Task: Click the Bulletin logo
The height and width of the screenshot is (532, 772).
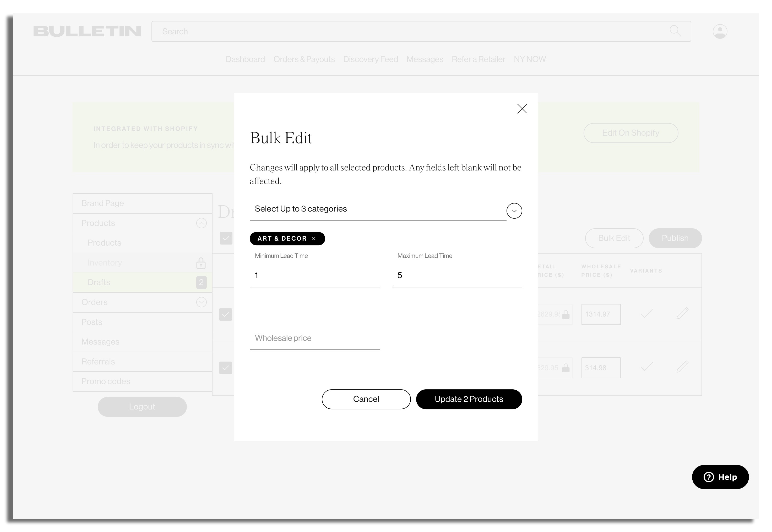Action: pyautogui.click(x=87, y=31)
